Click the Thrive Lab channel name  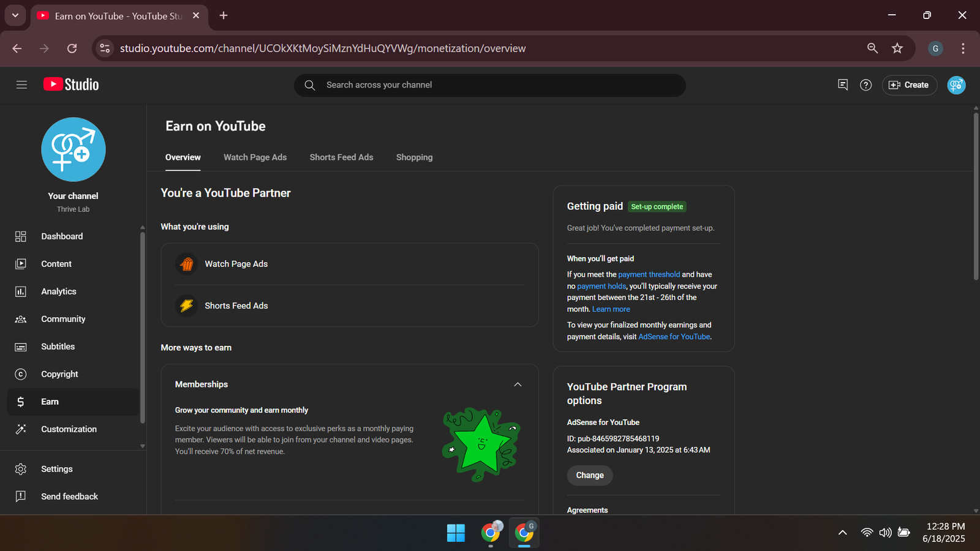click(x=73, y=209)
